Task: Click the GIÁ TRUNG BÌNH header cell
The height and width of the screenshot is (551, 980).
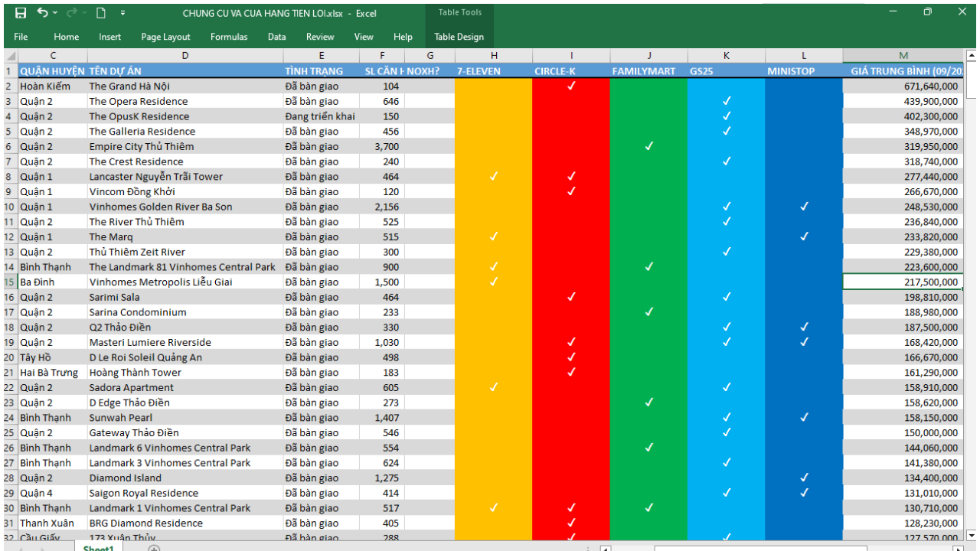Action: coord(903,71)
